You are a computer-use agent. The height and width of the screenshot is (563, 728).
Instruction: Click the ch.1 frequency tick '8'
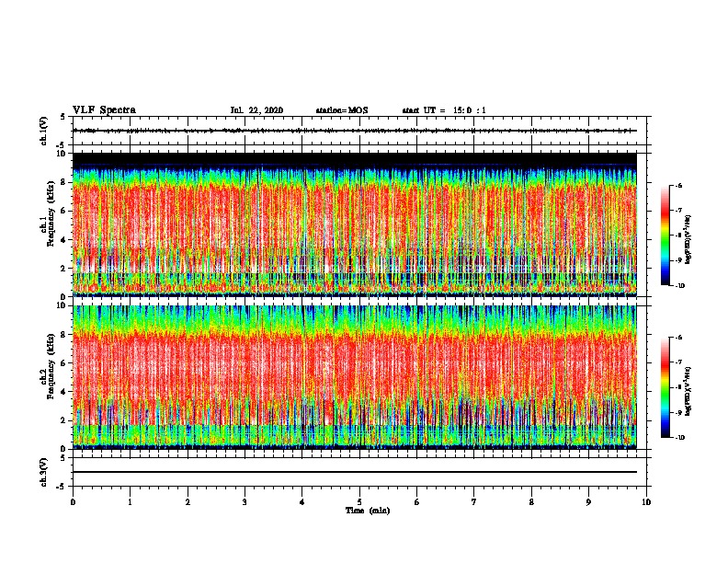(64, 182)
